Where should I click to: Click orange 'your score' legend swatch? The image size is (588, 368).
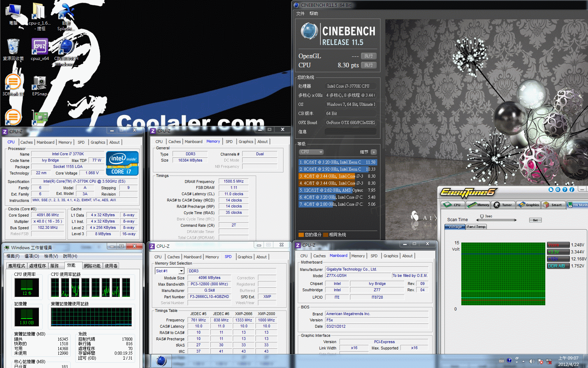(301, 235)
